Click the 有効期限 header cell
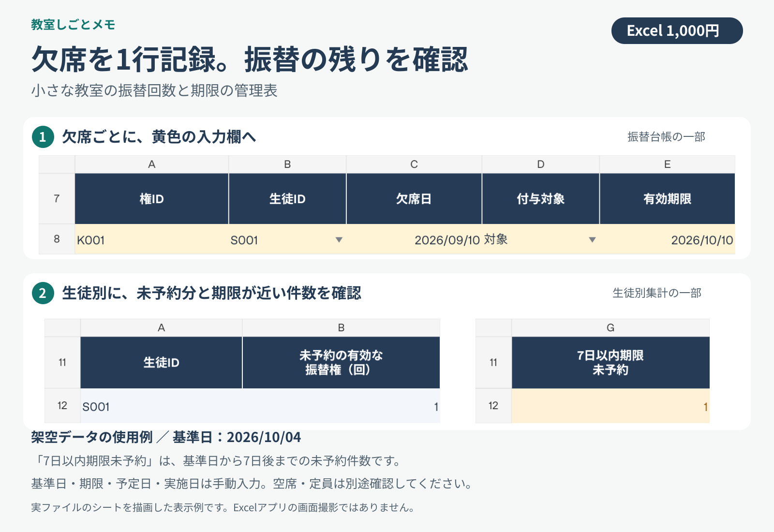Image resolution: width=774 pixels, height=532 pixels. [x=667, y=199]
